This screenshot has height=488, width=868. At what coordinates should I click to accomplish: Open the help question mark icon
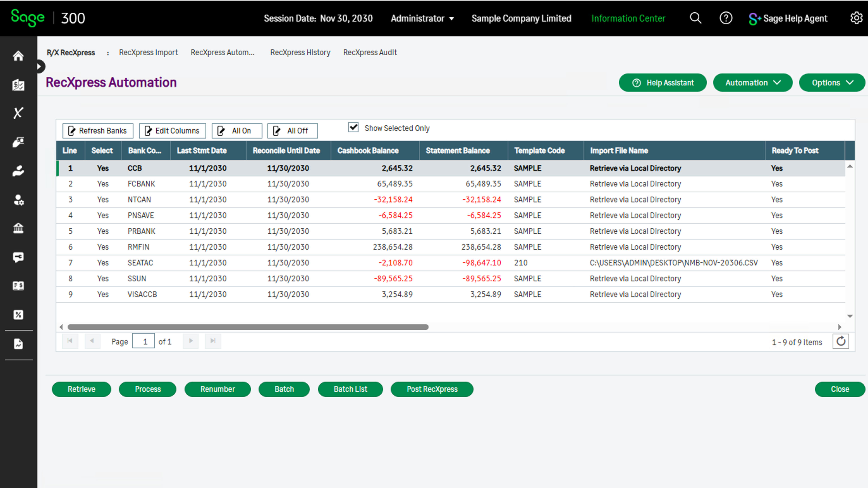(726, 18)
